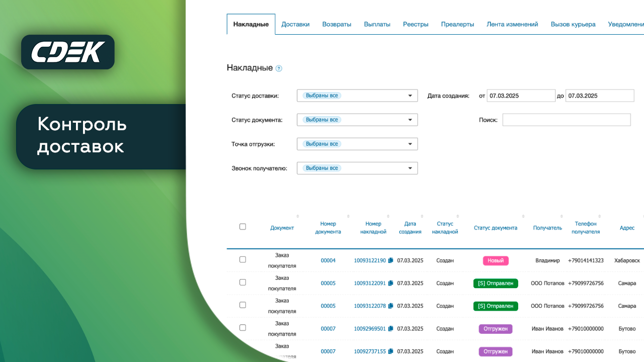Sort by the Документ column sort arrows
This screenshot has width=644, height=362.
pos(297,217)
